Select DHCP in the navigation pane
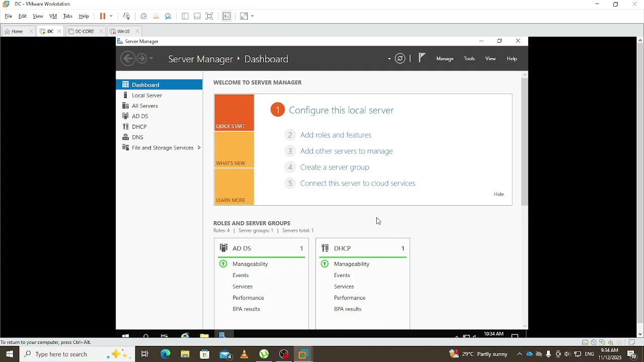 [159, 127]
